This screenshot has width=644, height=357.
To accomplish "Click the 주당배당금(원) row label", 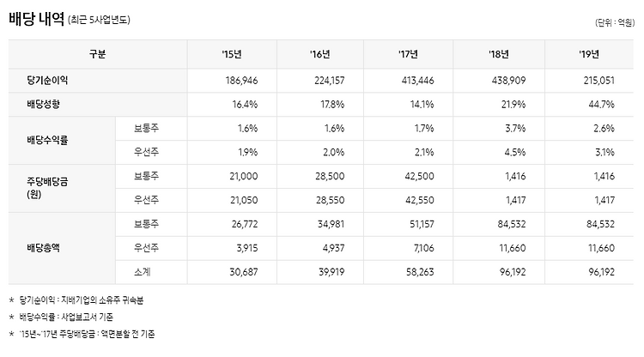I will [47, 188].
